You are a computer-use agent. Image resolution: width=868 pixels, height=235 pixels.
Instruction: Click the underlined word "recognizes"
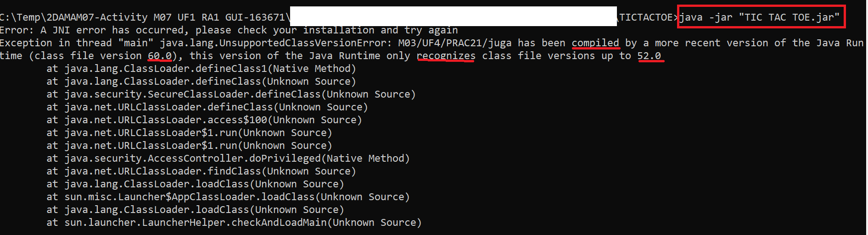pos(446,56)
